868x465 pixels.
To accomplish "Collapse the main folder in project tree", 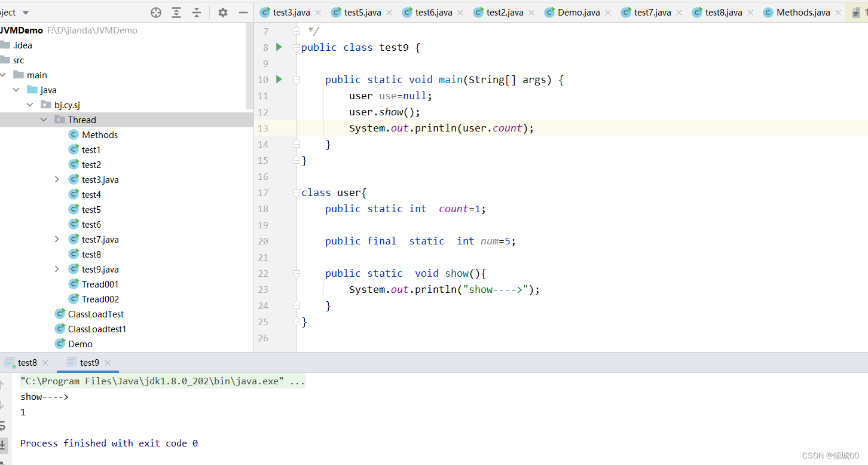I will click(x=3, y=75).
